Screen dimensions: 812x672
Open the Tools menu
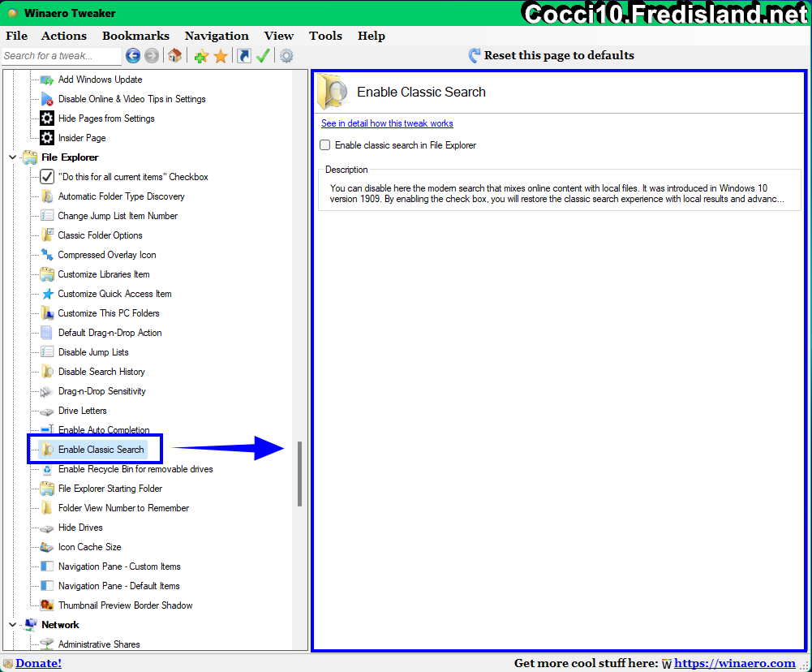326,36
